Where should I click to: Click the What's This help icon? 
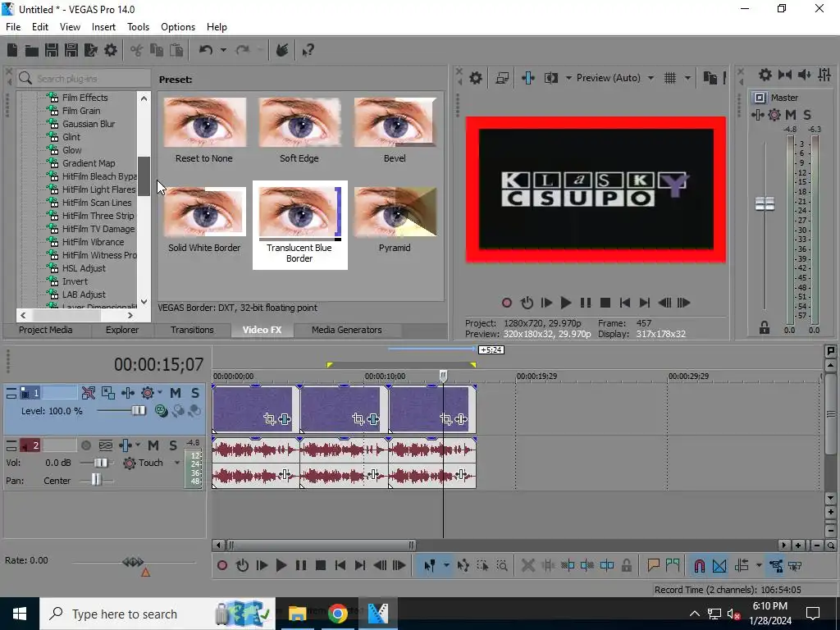pos(308,50)
